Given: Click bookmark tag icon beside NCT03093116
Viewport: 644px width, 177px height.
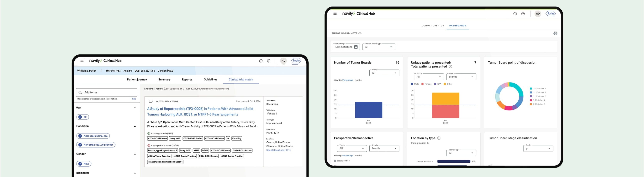Looking at the screenshot, I should (151, 101).
